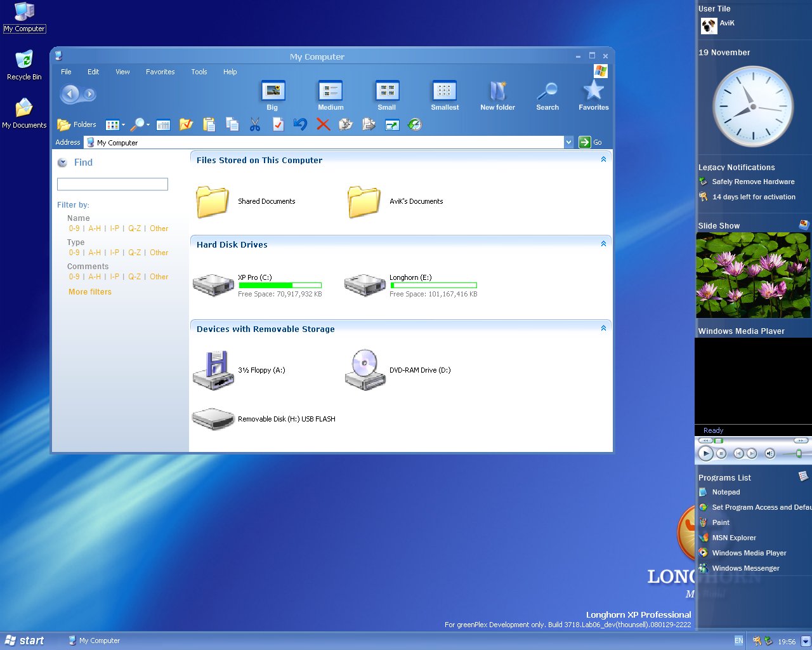Stop playback in sidebar media player

721,453
